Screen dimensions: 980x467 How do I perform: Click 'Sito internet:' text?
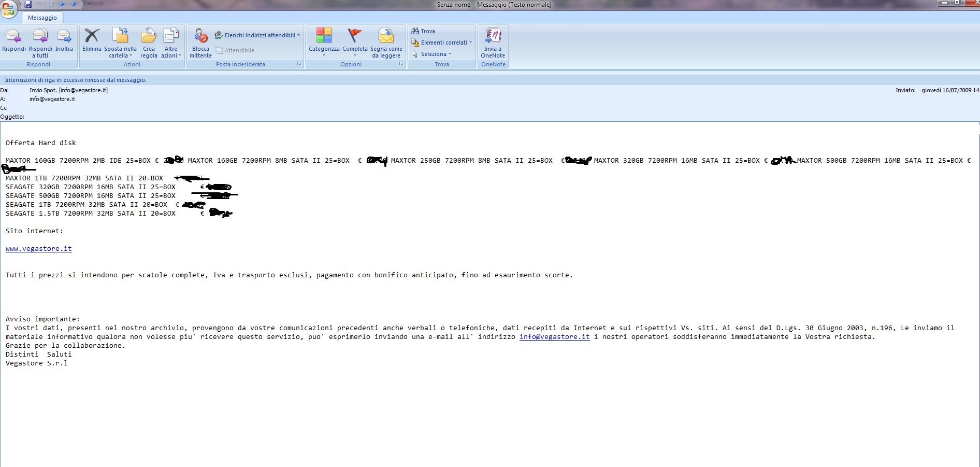click(34, 231)
